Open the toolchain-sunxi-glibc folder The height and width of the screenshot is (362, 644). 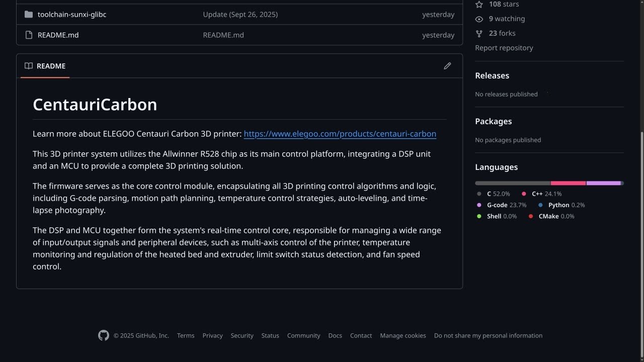[x=71, y=15]
